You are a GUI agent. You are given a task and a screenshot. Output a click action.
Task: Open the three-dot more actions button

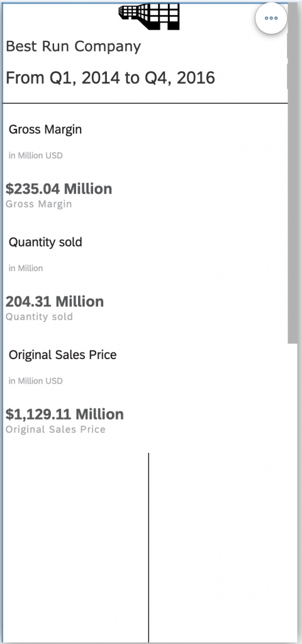(x=271, y=18)
